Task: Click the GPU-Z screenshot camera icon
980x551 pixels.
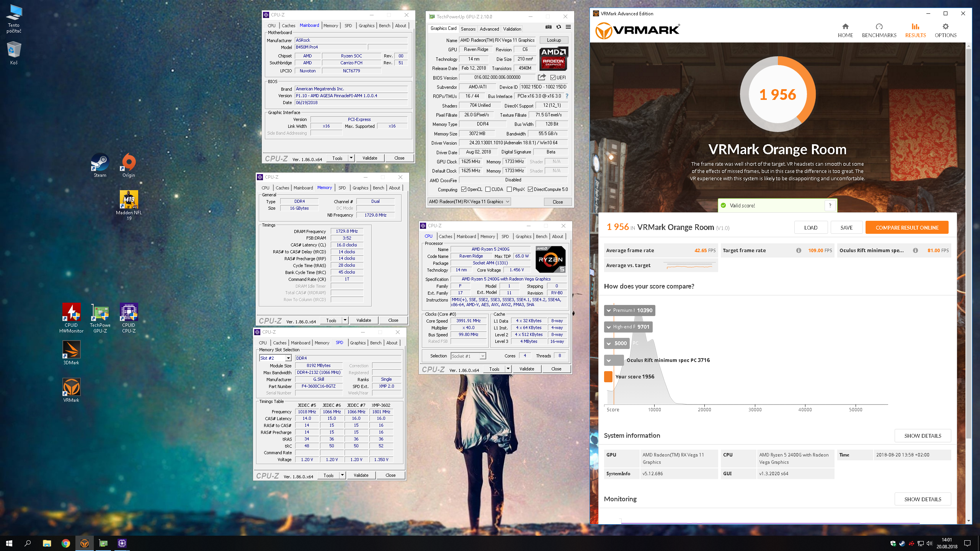Action: click(548, 27)
